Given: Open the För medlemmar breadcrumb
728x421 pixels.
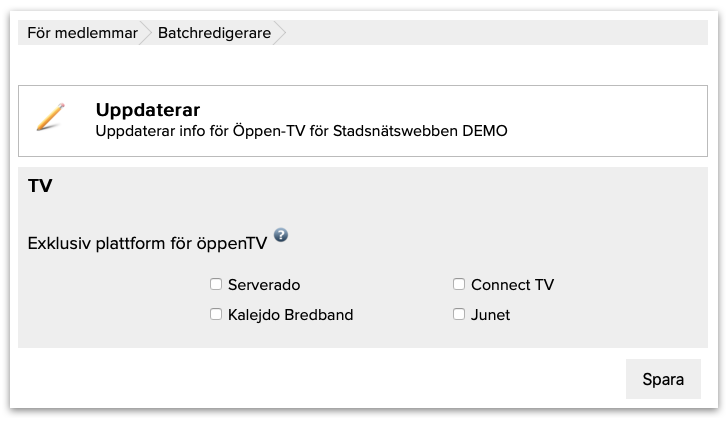Looking at the screenshot, I should 82,33.
